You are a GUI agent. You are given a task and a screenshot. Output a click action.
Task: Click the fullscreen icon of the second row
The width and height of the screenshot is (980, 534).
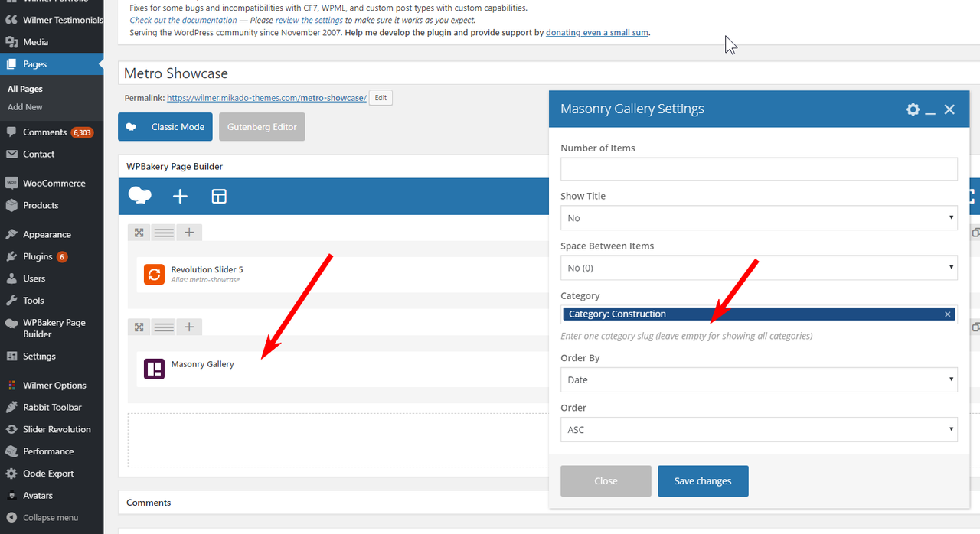139,327
